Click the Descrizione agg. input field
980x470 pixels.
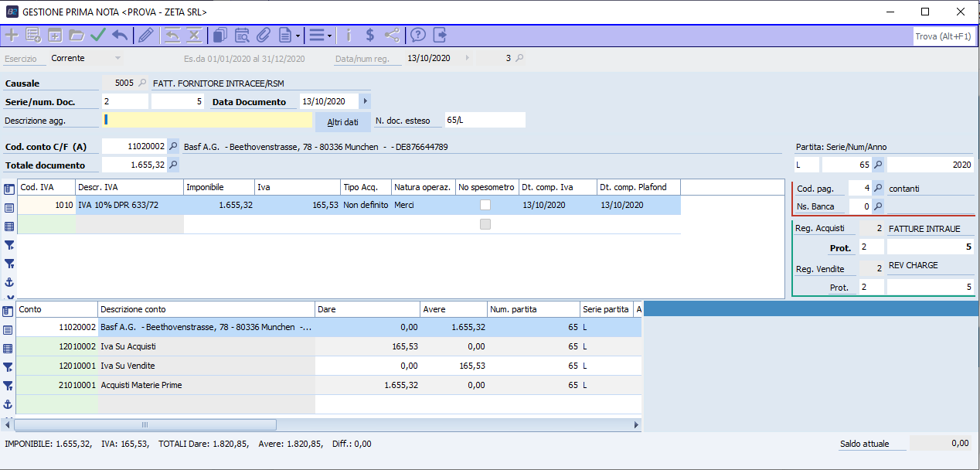207,120
